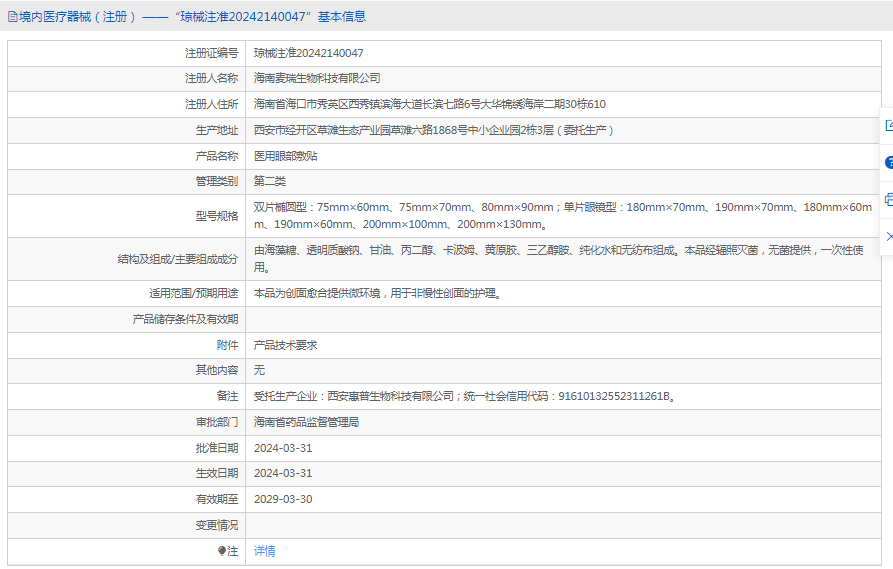Click the 适用范围 intended use description
The image size is (893, 569).
tap(377, 293)
